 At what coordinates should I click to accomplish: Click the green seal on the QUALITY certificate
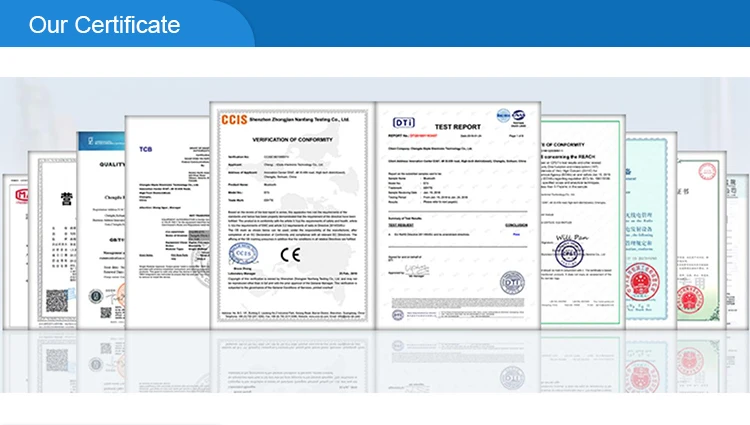pyautogui.click(x=96, y=296)
